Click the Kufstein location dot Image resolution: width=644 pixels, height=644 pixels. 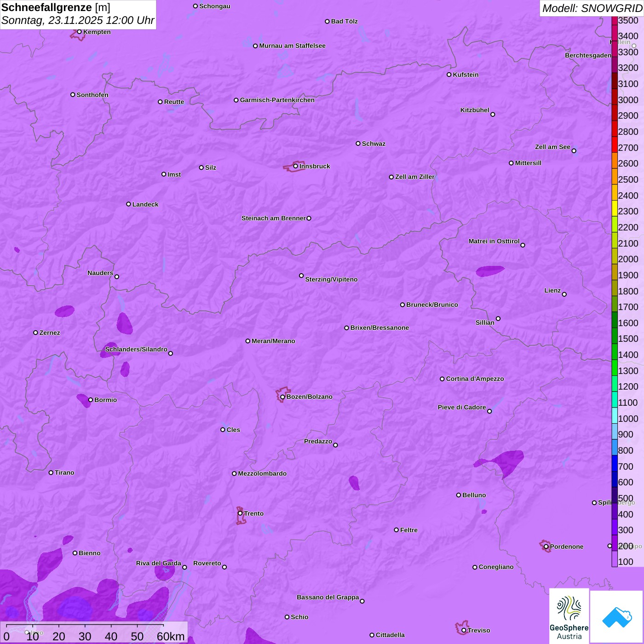(449, 75)
